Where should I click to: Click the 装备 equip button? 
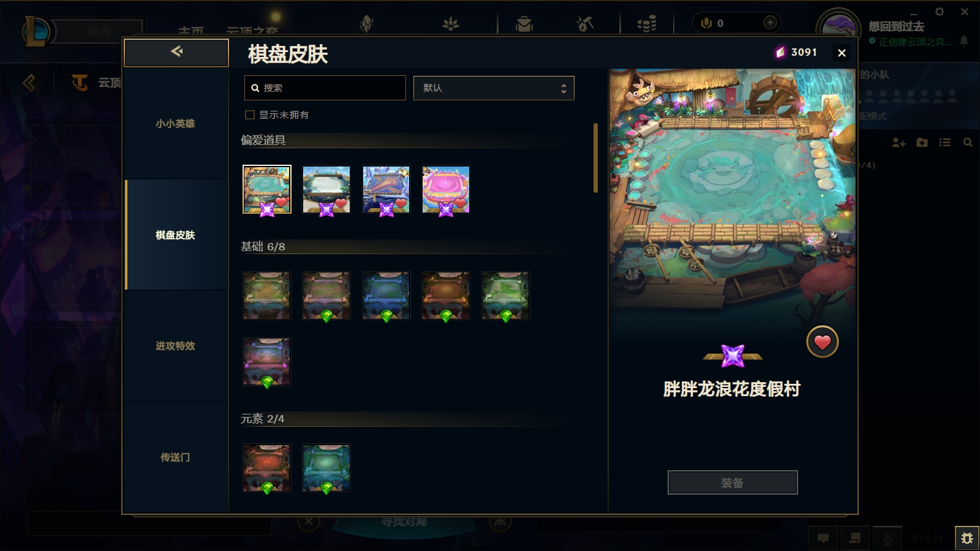[x=733, y=482]
